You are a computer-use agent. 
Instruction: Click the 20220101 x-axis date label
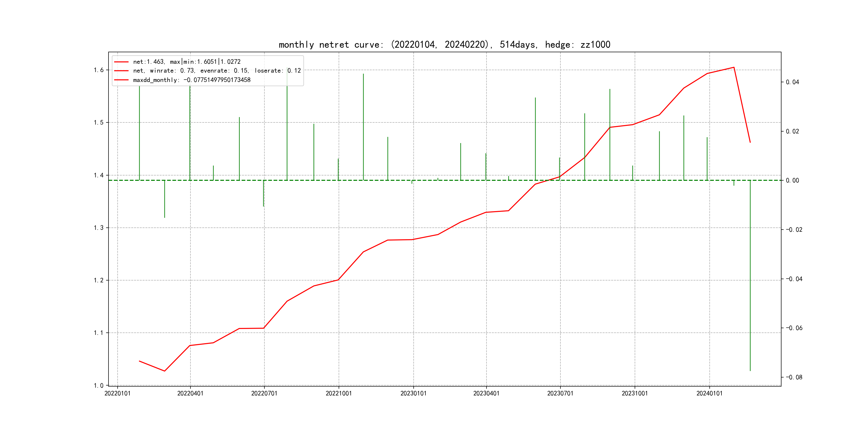(117, 393)
